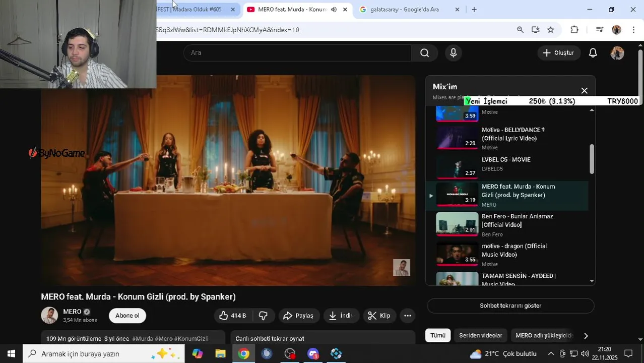Click Oluştur create button
Screen dimensions: 644x363
coord(558,53)
